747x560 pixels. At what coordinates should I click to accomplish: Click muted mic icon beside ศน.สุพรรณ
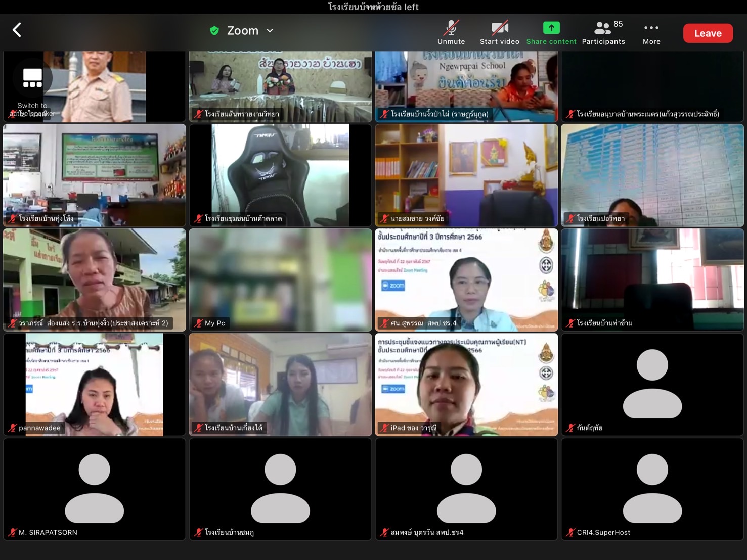click(384, 323)
